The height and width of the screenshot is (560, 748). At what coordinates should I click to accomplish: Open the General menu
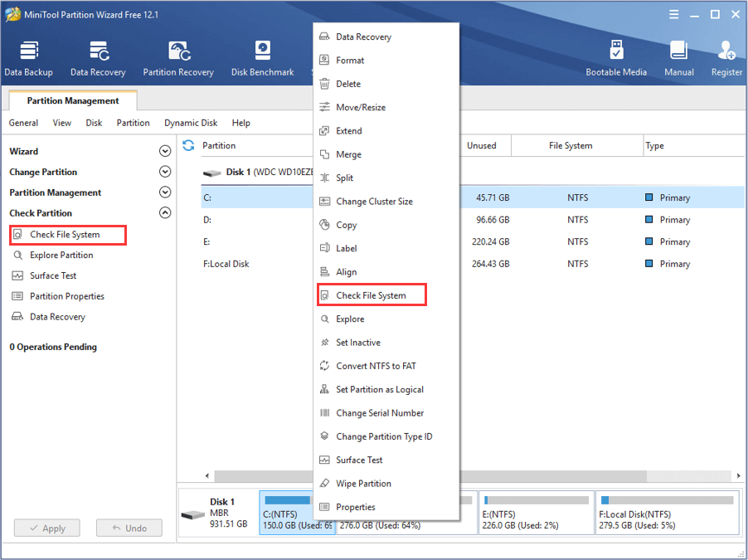click(x=23, y=123)
